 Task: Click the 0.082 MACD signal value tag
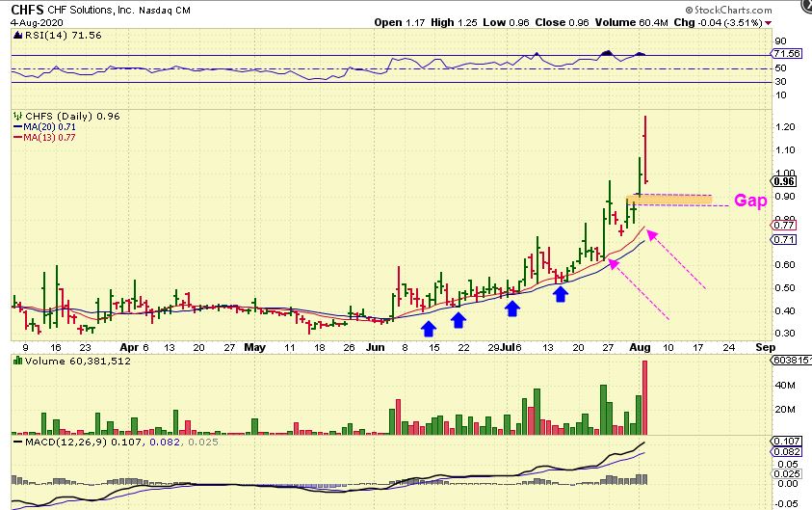786,451
